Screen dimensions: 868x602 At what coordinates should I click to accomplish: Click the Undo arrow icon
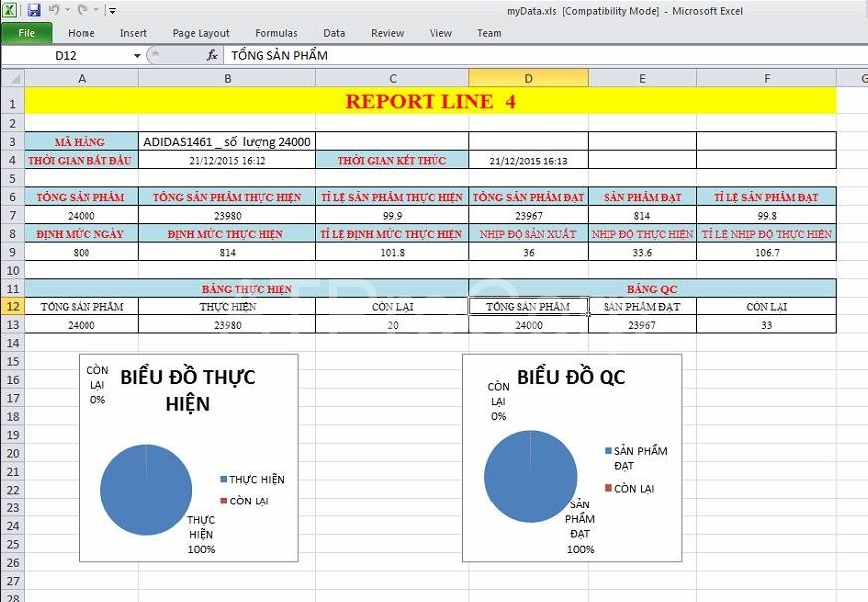click(x=53, y=10)
